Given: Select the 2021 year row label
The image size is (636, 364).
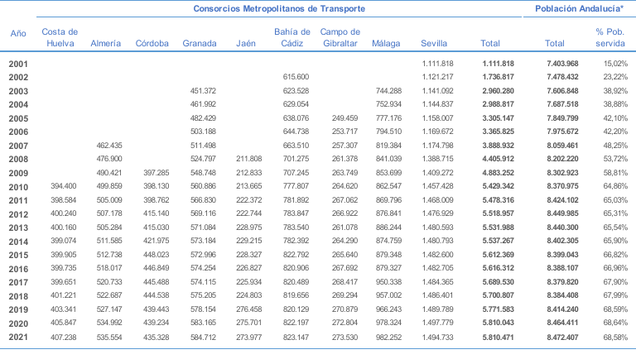Looking at the screenshot, I should [x=18, y=338].
